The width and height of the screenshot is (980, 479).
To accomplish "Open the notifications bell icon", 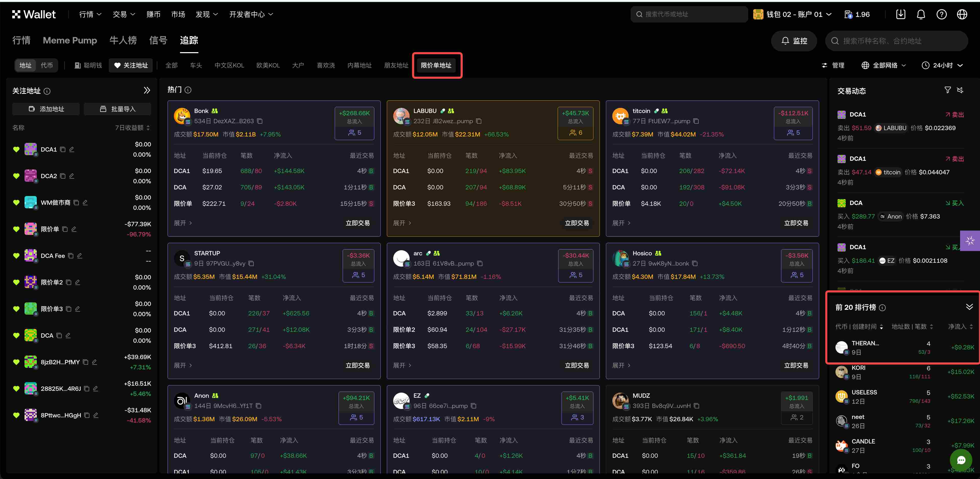I will 921,14.
